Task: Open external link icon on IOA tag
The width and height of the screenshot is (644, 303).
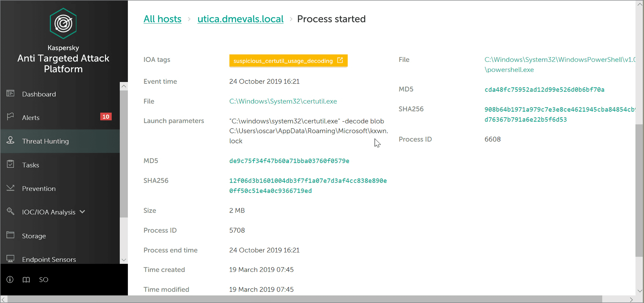Action: click(x=340, y=60)
